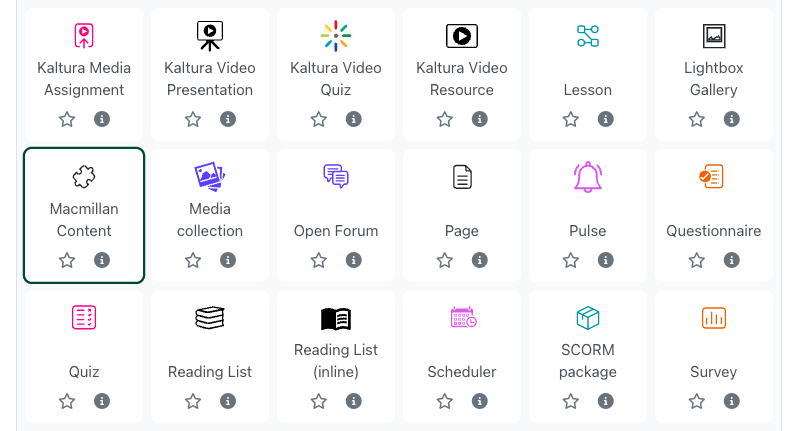This screenshot has height=431, width=798.
Task: Choose the Open Forum activity label
Action: coord(336,231)
